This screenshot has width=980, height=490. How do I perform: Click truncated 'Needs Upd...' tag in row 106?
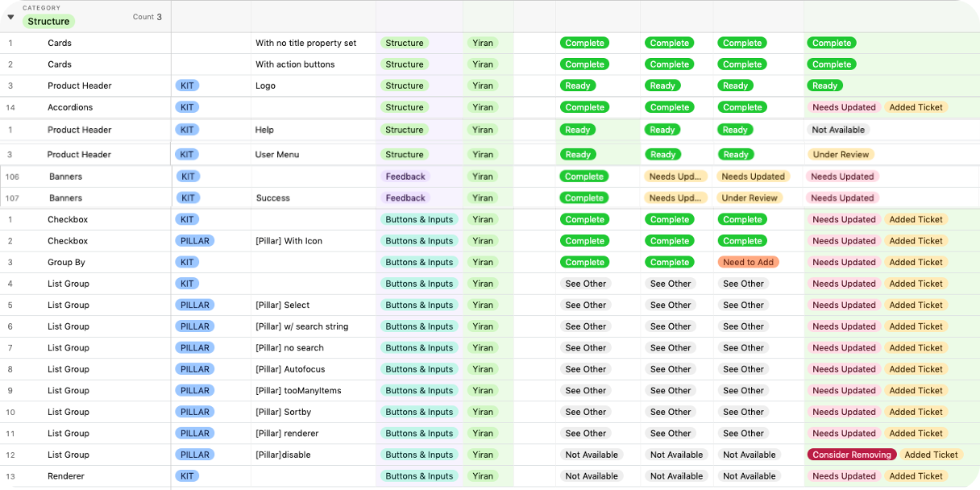675,176
